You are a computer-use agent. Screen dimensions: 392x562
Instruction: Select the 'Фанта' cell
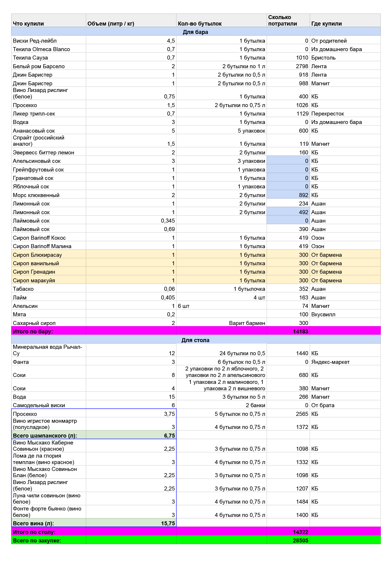coord(49,361)
